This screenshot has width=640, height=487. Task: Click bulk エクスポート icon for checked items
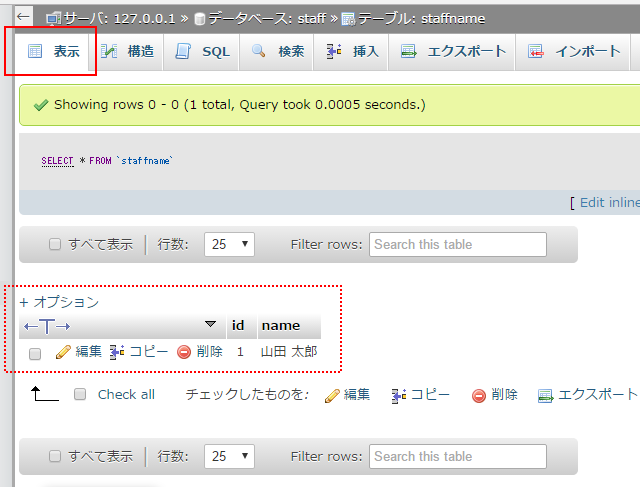coord(546,396)
